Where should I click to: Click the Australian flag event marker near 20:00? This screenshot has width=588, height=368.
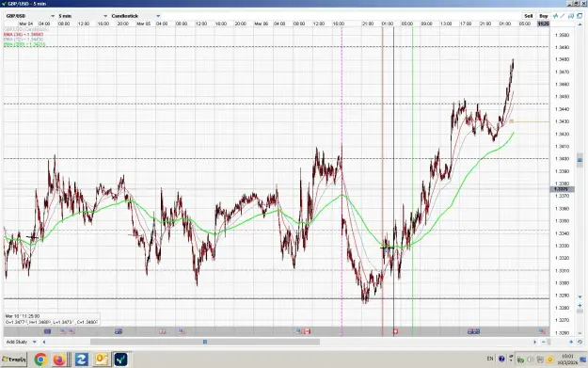click(119, 331)
